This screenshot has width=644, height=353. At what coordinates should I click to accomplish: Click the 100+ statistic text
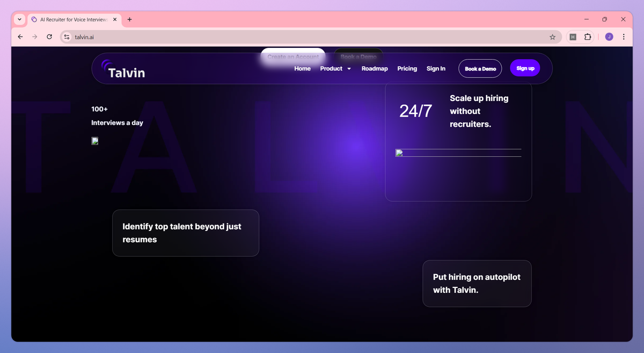[99, 109]
